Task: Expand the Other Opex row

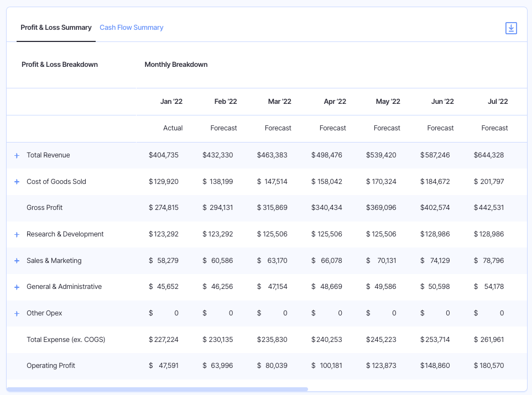Action: (x=17, y=314)
